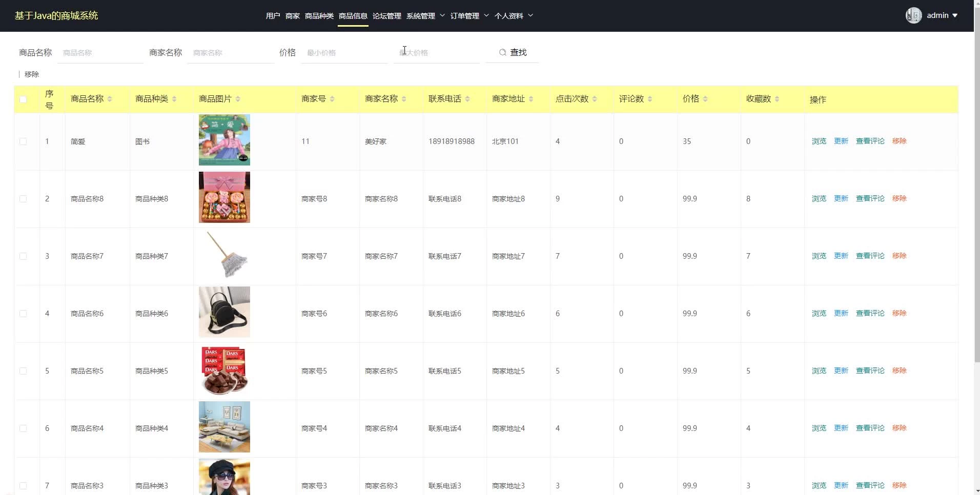This screenshot has width=980, height=495.
Task: Expand the 系统管理 dropdown menu
Action: pos(425,16)
